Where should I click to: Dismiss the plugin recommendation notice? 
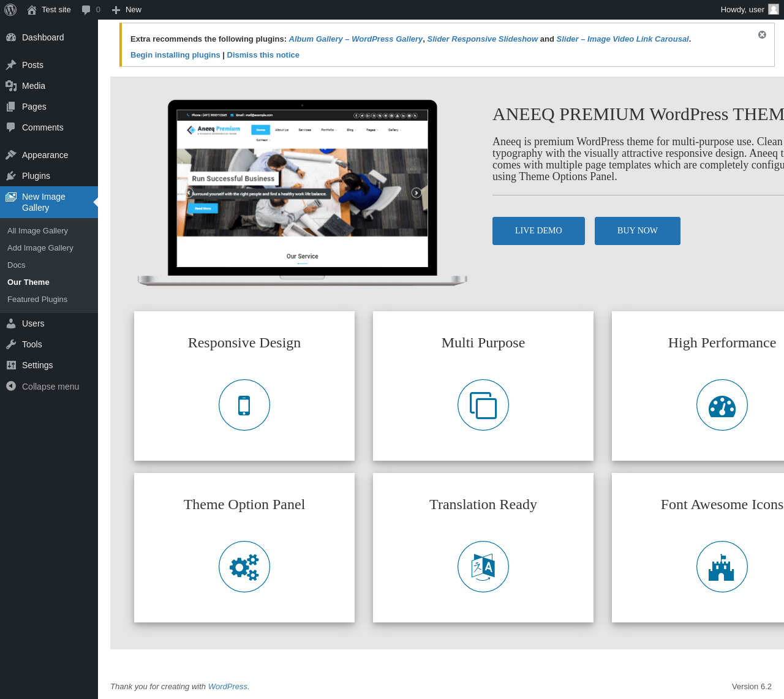[x=762, y=35]
